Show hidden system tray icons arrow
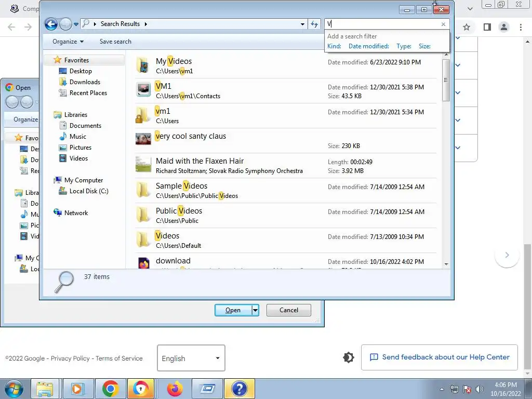Screen dimensions: 532x399 (x=442, y=389)
